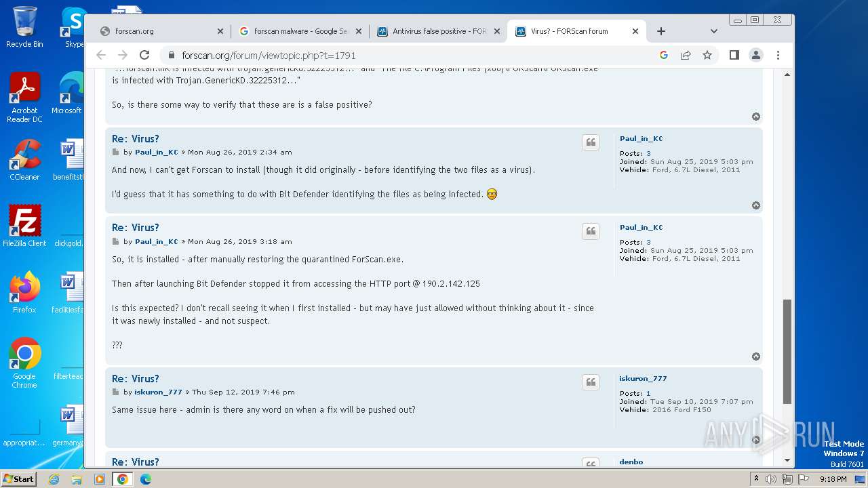
Task: Open Chrome three-dot menu
Action: click(778, 55)
